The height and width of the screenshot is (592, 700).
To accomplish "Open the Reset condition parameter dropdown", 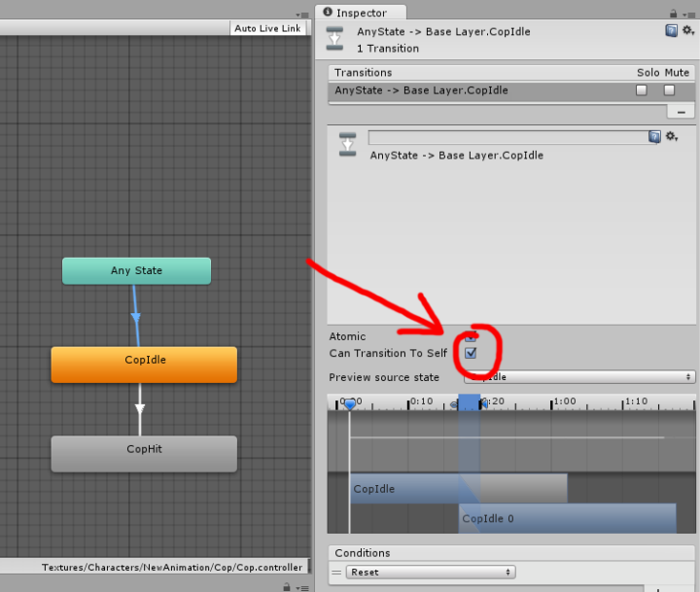I will 431,573.
